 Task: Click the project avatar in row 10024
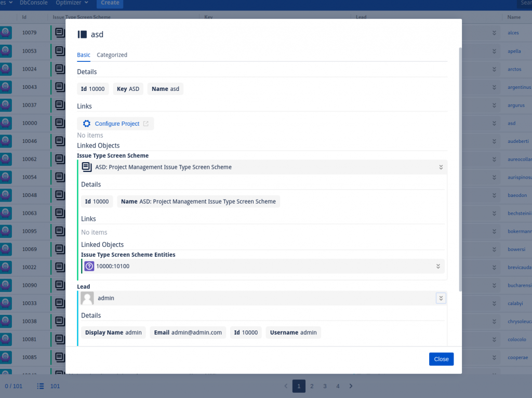5,69
